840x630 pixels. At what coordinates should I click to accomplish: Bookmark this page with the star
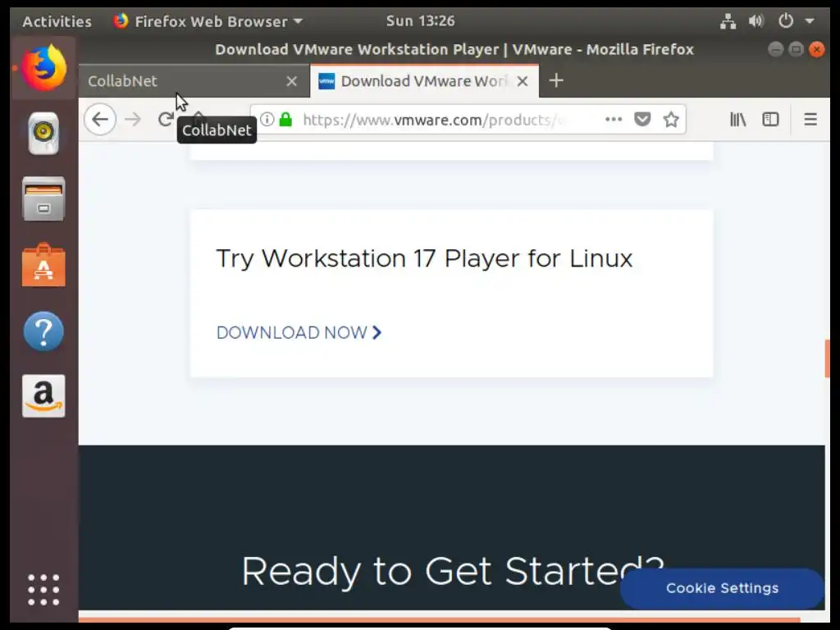pos(671,120)
